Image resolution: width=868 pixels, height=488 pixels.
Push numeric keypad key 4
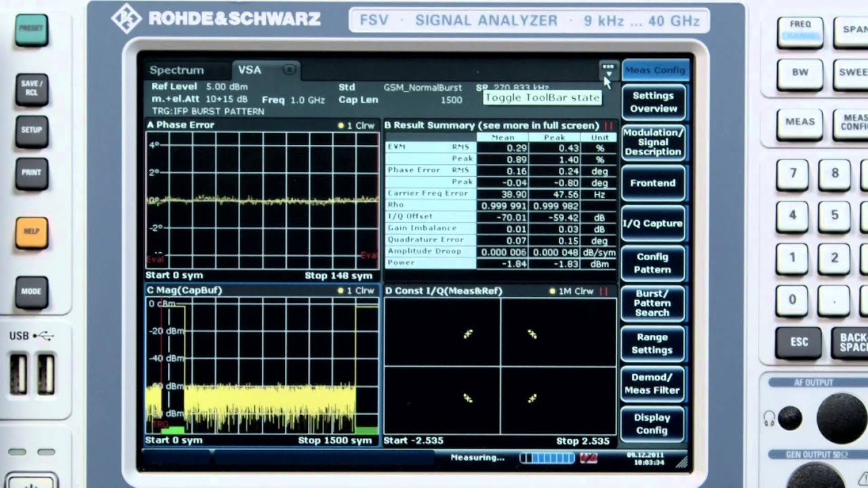click(793, 216)
